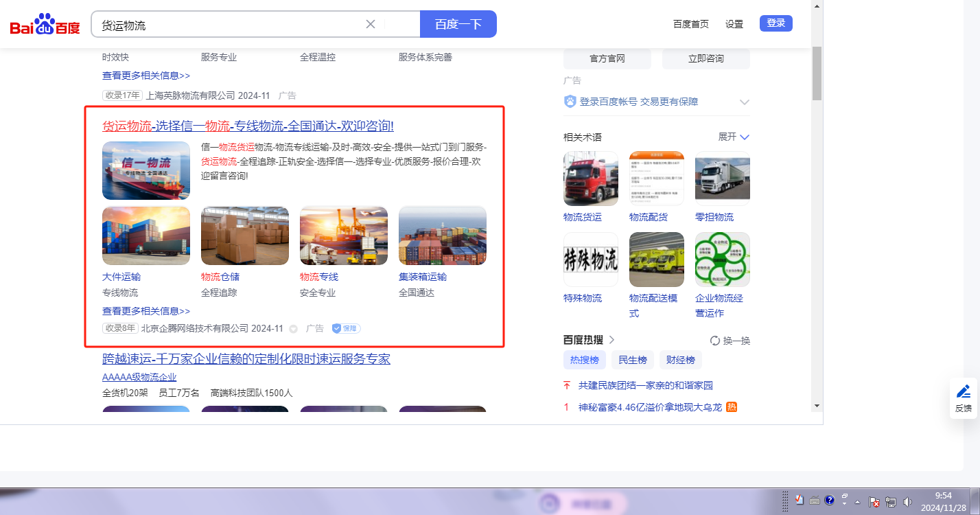This screenshot has height=515, width=980.
Task: Click the blue 登录 button
Action: 775,23
